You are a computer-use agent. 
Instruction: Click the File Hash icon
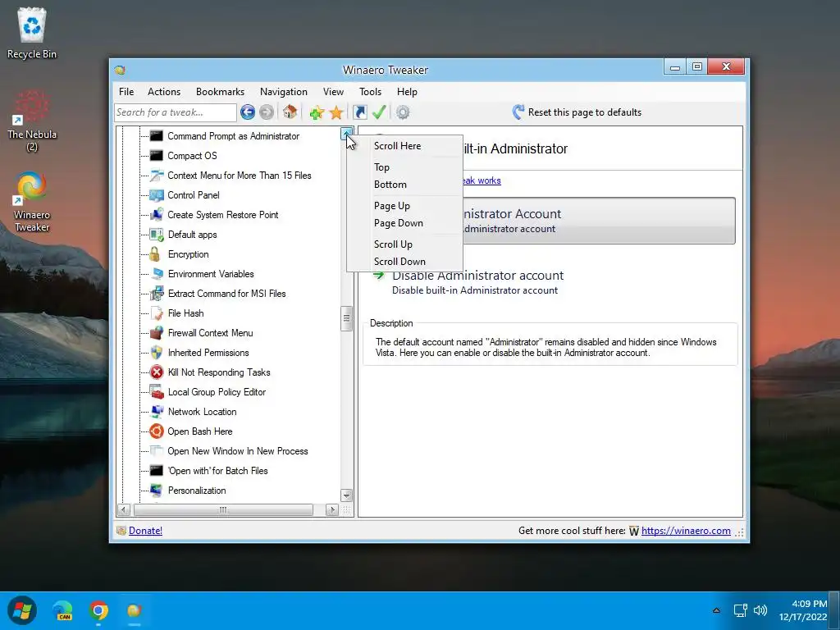point(157,313)
